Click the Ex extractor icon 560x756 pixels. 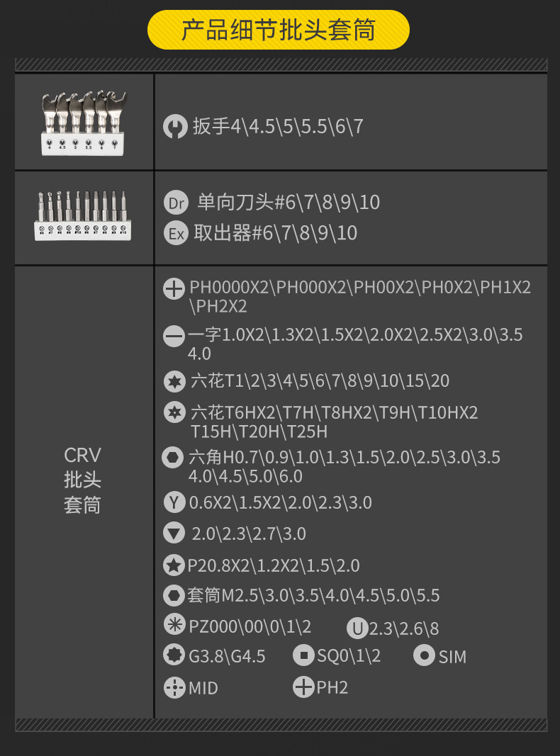tap(175, 233)
